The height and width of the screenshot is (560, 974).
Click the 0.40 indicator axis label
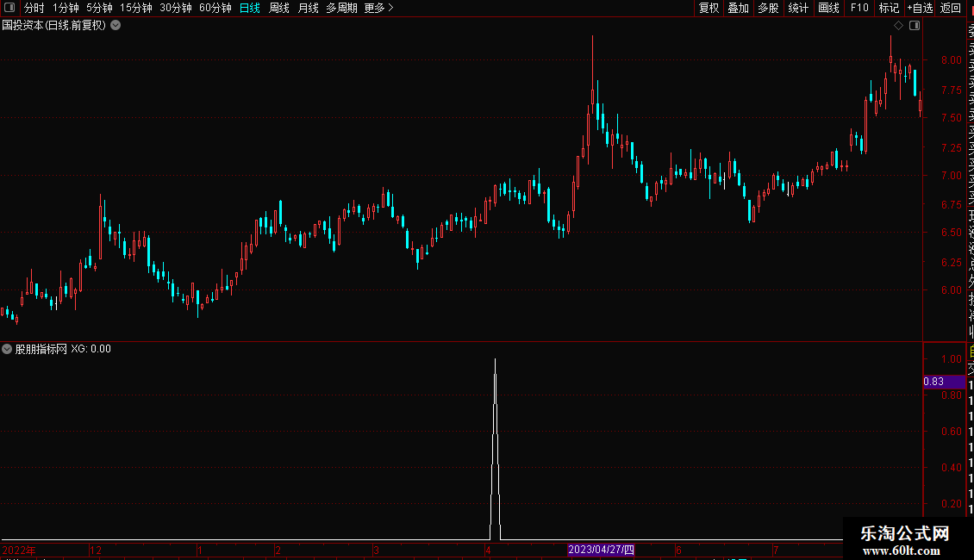coord(951,468)
